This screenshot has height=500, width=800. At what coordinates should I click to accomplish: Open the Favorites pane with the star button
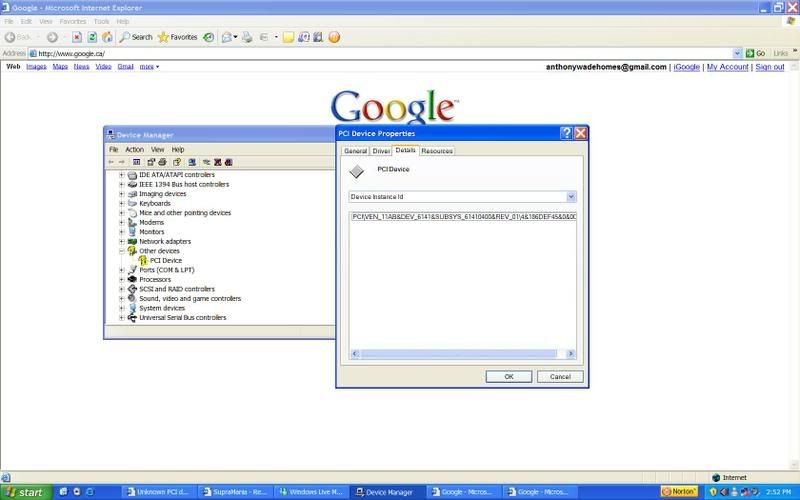pyautogui.click(x=178, y=37)
